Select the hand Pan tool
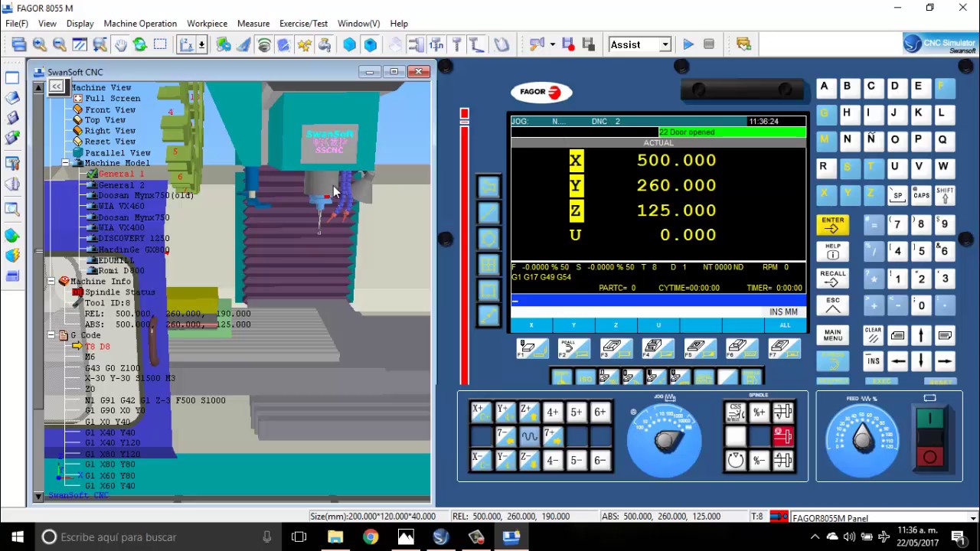980x551 pixels. [121, 44]
